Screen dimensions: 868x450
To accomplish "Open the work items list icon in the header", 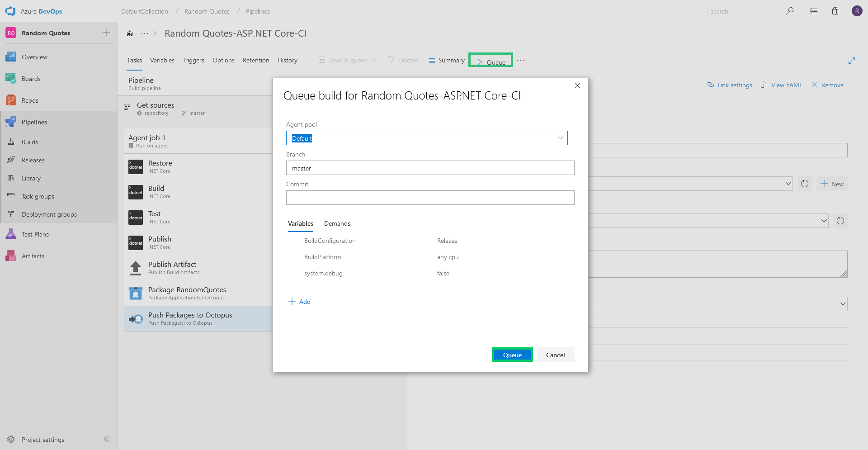I will (x=814, y=11).
